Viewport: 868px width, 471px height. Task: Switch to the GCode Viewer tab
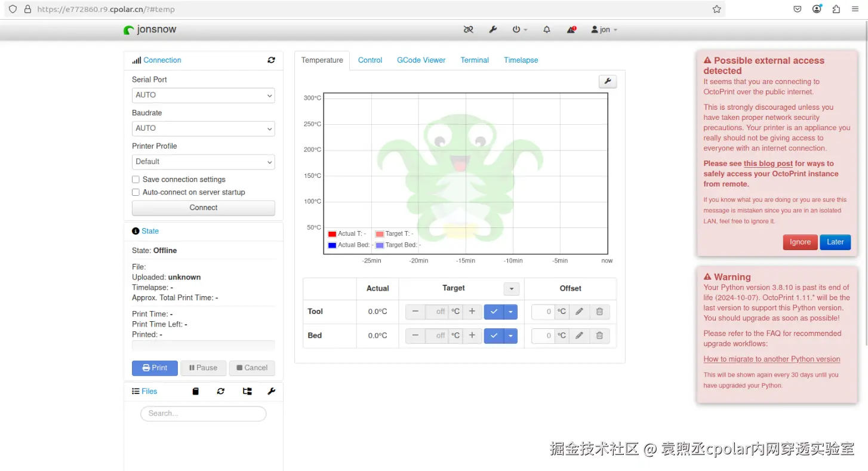[421, 60]
